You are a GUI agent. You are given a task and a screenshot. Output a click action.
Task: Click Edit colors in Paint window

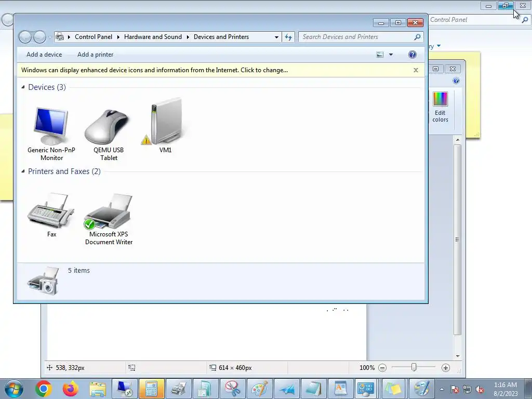tap(440, 107)
